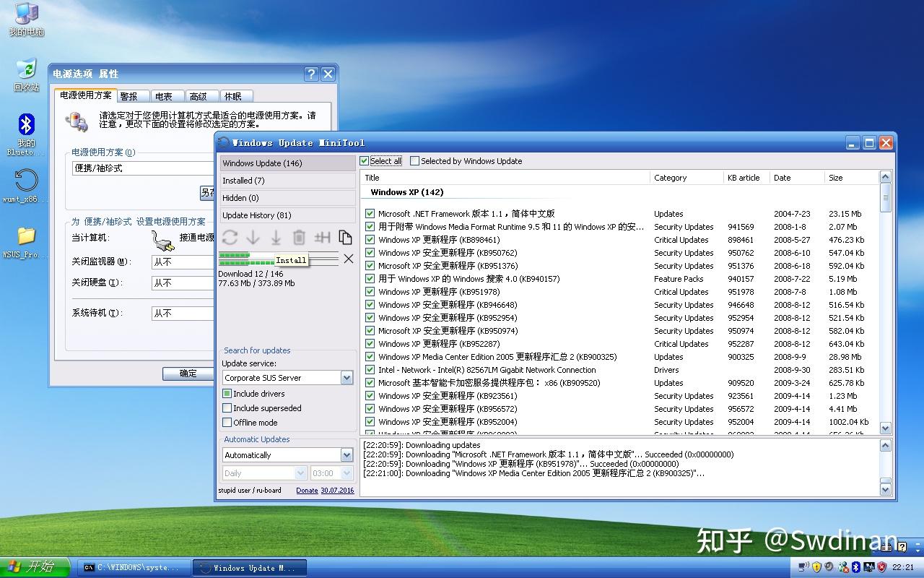
Task: Open the turn off monitor dropdown
Action: 183,262
